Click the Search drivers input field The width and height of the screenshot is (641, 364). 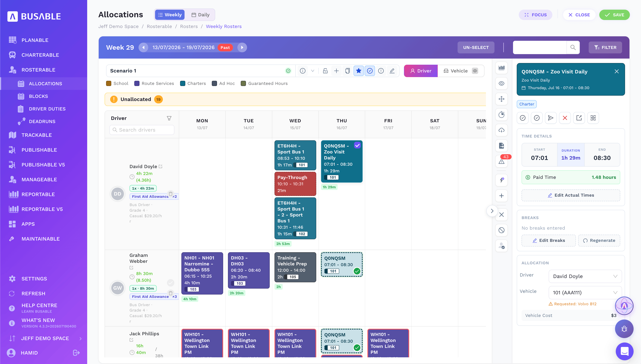click(142, 130)
